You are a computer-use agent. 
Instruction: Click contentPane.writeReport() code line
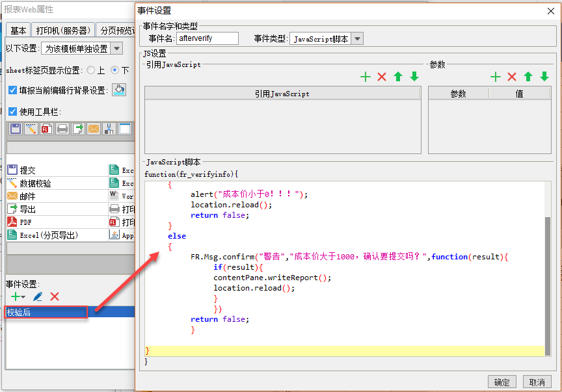click(x=272, y=278)
